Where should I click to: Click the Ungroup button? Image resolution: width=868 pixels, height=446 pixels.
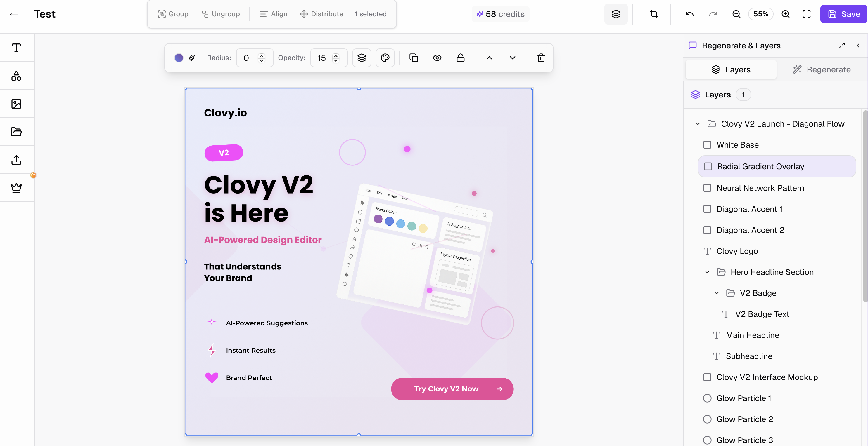[221, 14]
